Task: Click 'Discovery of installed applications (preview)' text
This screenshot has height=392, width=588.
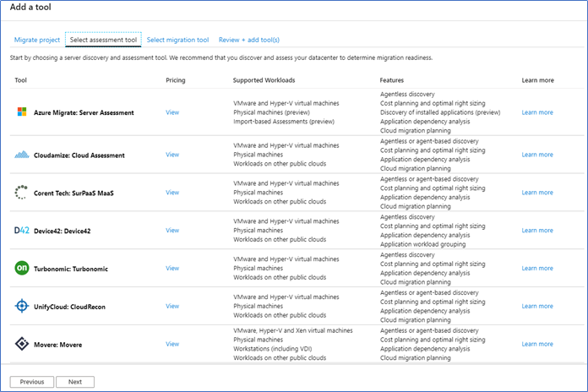Action: [440, 112]
